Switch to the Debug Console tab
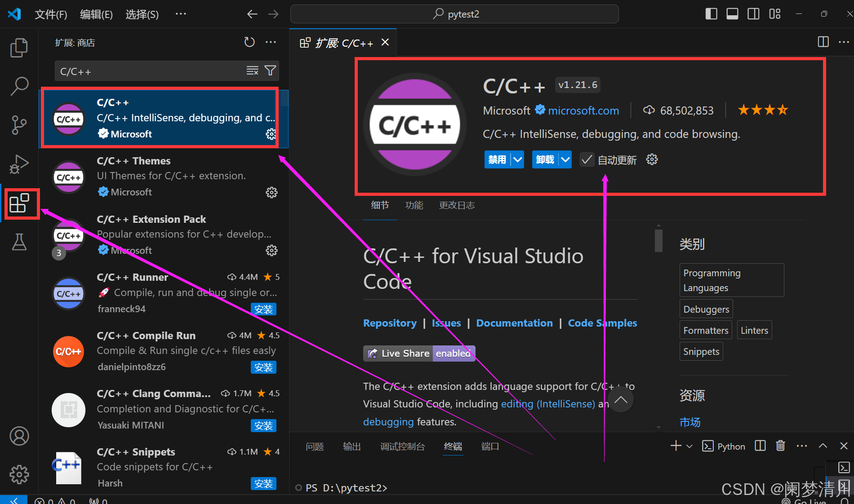 402,447
